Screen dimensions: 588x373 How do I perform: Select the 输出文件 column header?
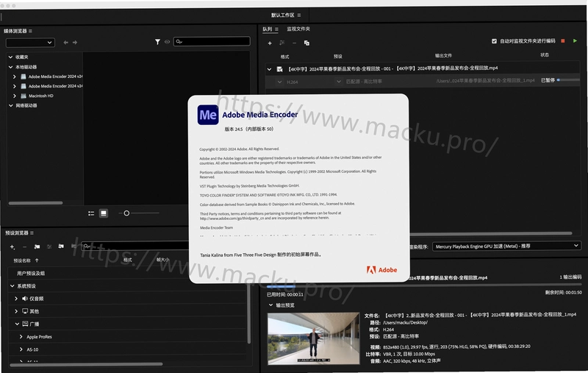tap(443, 56)
